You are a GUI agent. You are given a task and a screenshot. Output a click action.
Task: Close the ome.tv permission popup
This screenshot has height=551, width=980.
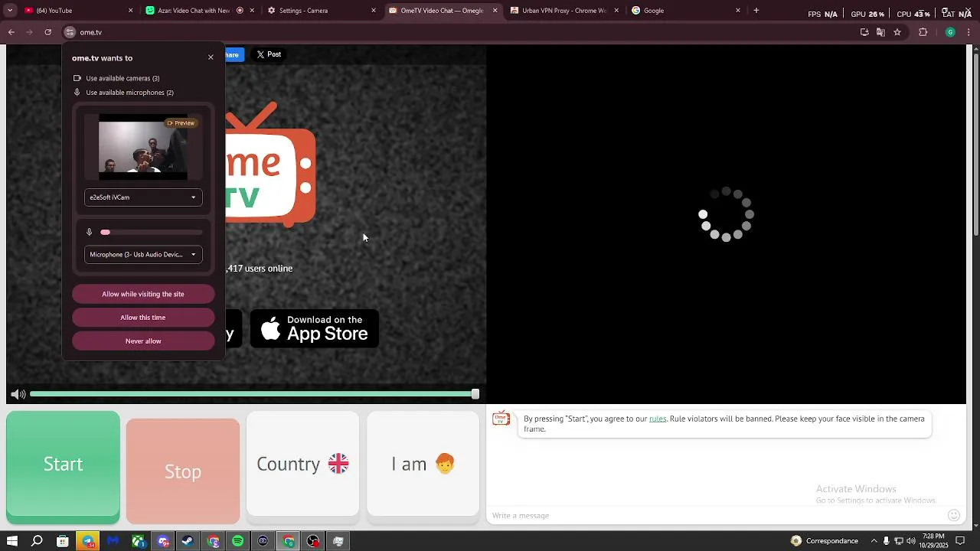click(211, 57)
